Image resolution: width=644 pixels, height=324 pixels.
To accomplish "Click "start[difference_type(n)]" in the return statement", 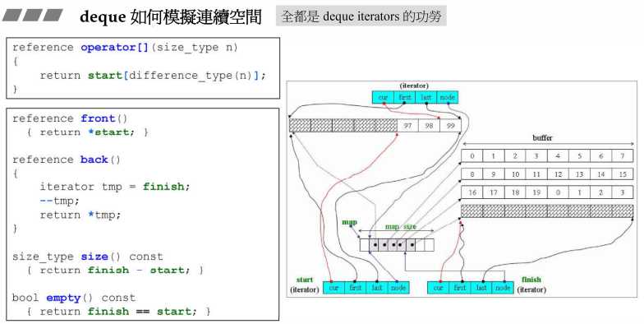I will (x=174, y=76).
